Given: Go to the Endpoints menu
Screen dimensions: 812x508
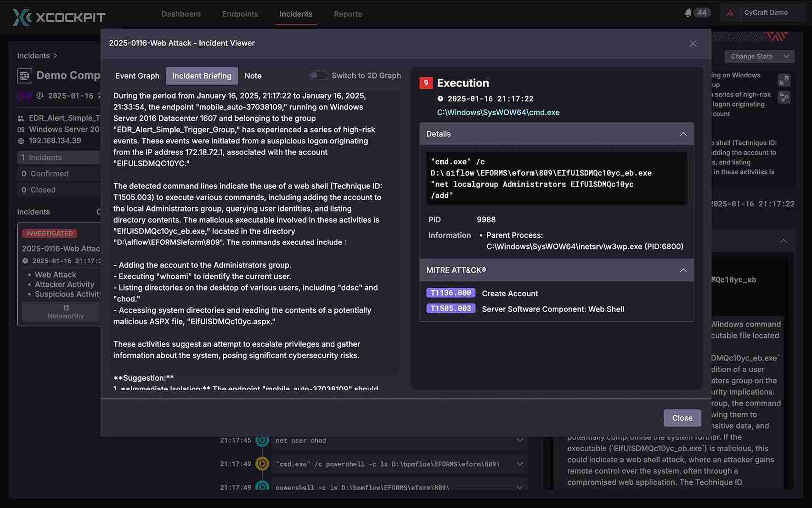Looking at the screenshot, I should click(240, 14).
